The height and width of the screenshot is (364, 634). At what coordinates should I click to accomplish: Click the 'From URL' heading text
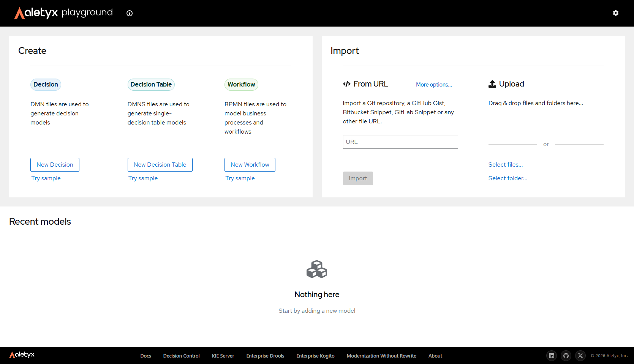371,84
